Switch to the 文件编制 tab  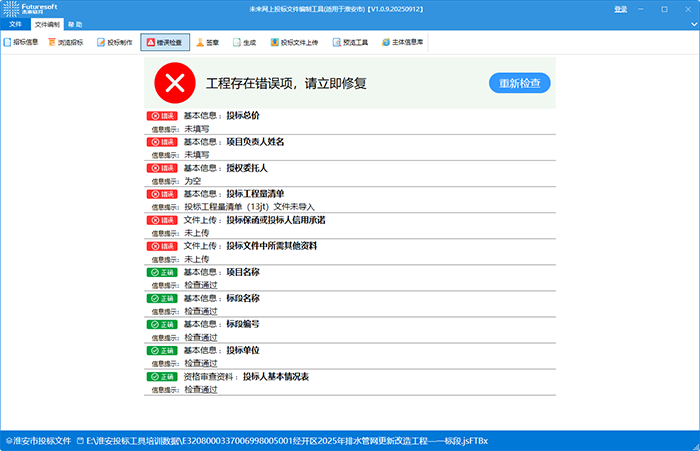(x=47, y=23)
